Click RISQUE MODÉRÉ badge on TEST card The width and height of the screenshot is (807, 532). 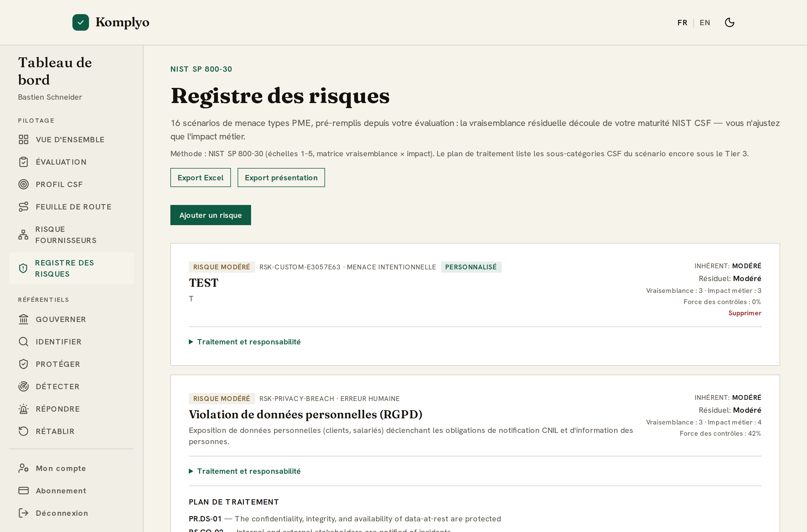(x=222, y=267)
